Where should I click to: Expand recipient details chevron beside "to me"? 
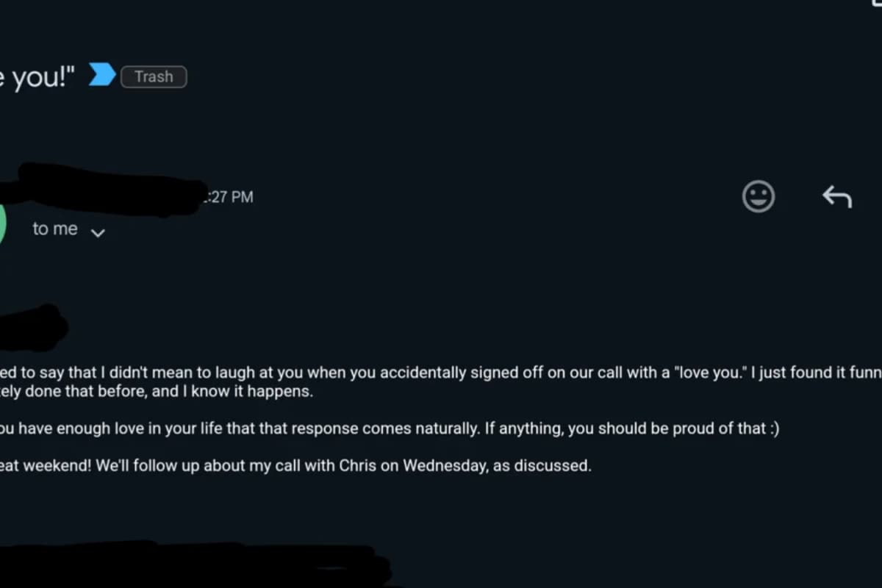(x=98, y=233)
